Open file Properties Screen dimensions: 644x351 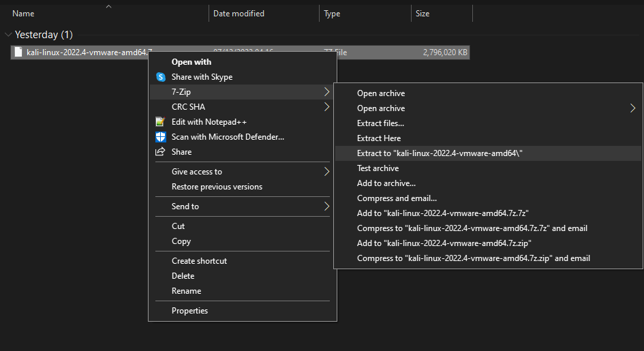tap(243, 311)
